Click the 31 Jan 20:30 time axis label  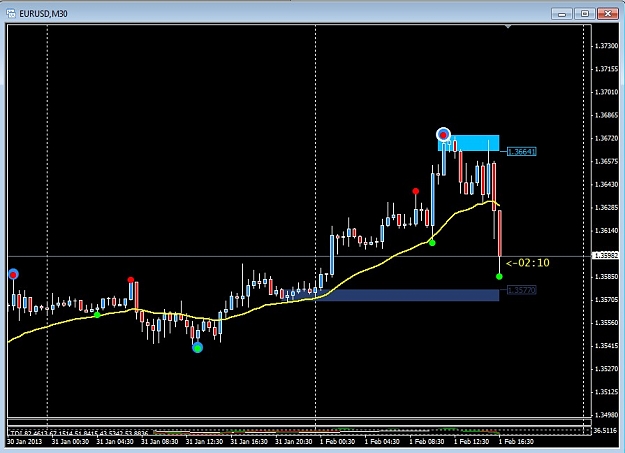294,442
